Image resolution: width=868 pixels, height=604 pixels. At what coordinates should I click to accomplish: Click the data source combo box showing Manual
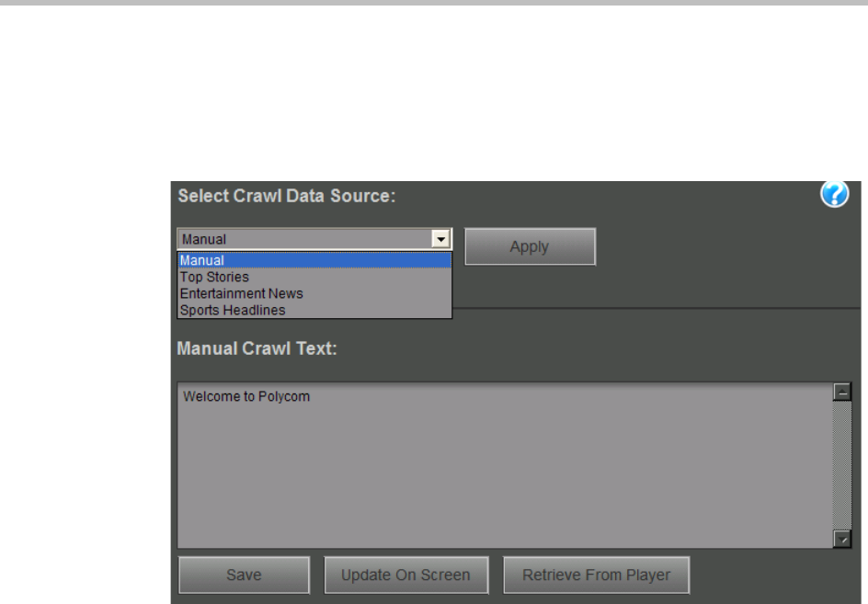pyautogui.click(x=303, y=239)
